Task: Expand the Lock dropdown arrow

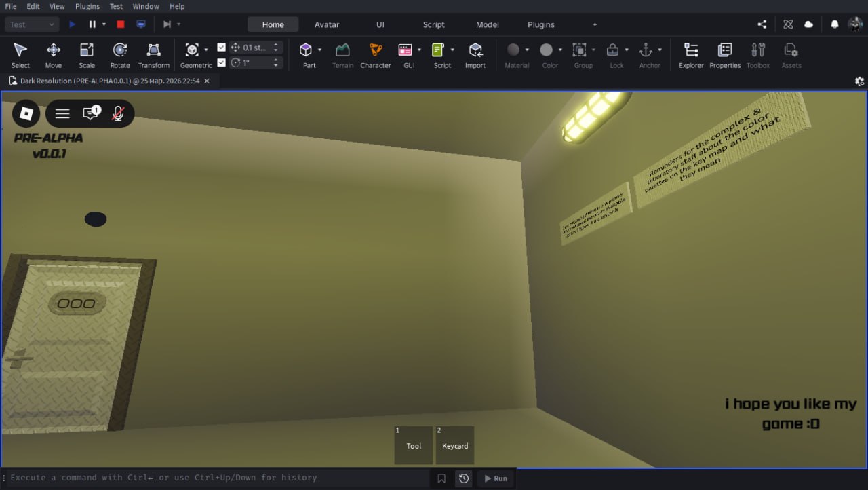Action: point(627,50)
